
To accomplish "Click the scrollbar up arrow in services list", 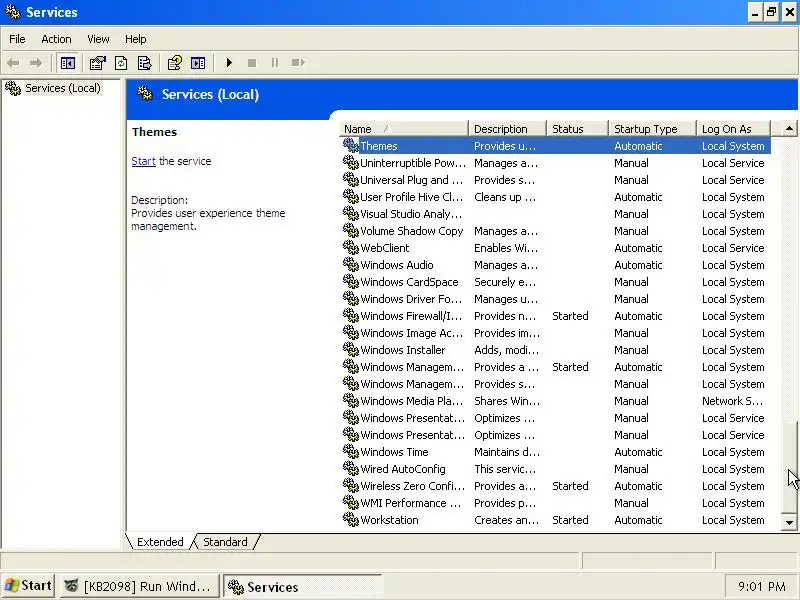I will [789, 129].
